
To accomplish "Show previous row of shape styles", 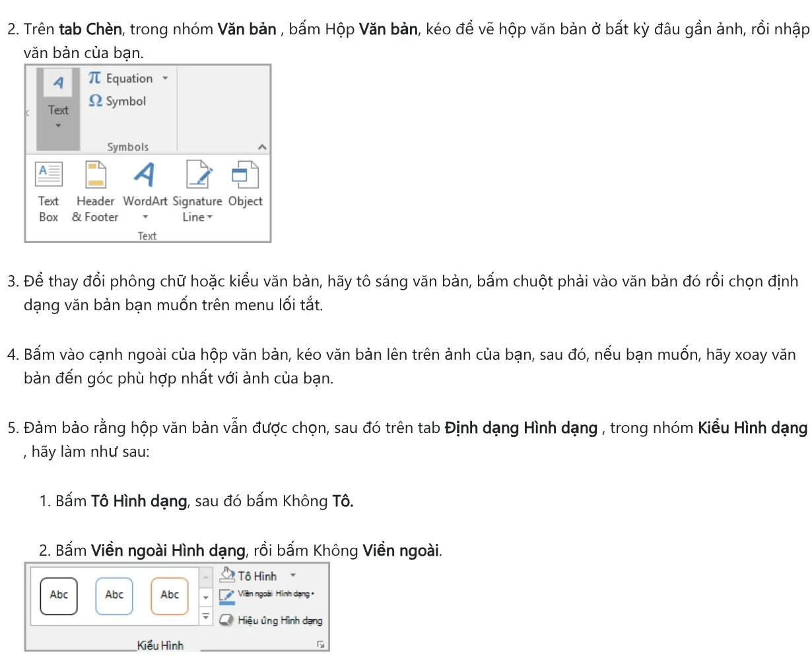I will [x=206, y=576].
